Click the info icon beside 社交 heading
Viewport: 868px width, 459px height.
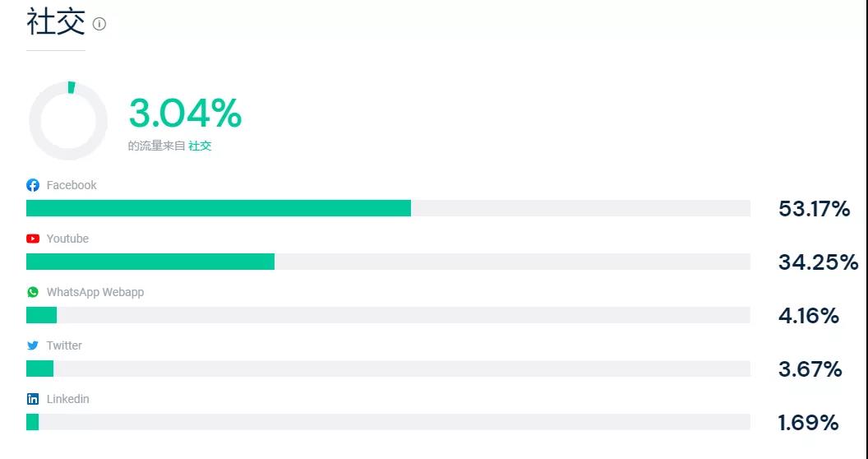pos(99,24)
